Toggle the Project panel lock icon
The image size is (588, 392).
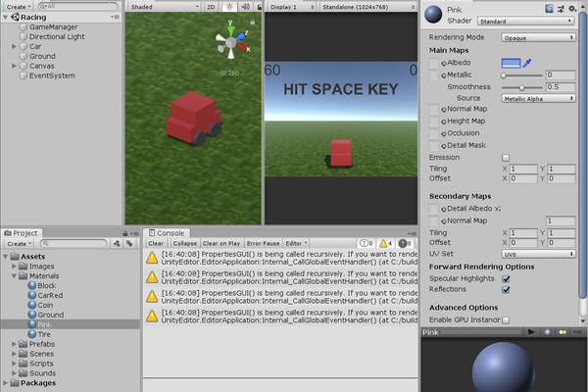(x=125, y=233)
